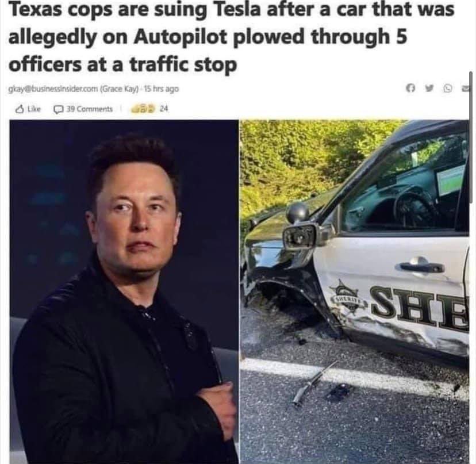
Task: Open author email gkay@businessinsider.com
Action: click(x=53, y=89)
